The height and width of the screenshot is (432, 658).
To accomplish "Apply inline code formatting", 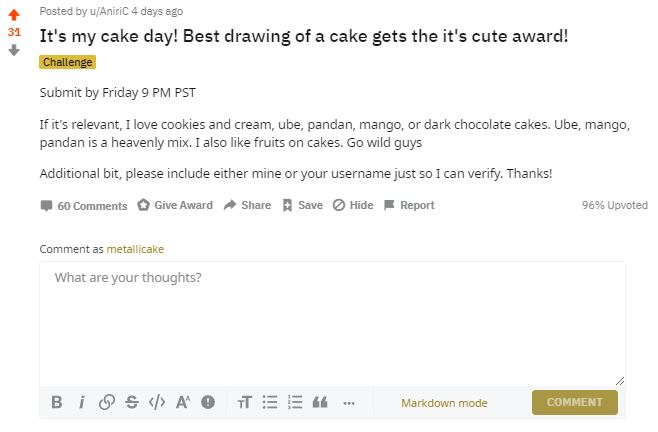I will tap(157, 402).
